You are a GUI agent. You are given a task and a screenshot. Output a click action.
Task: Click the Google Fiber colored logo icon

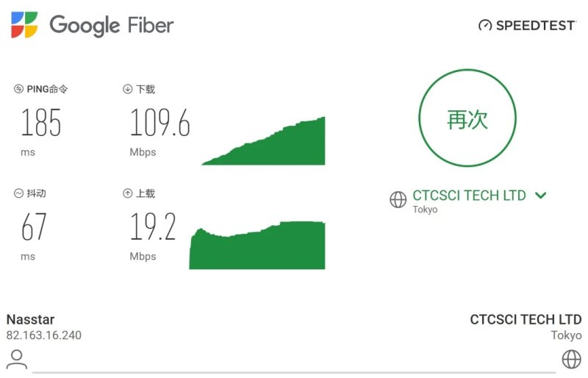point(24,25)
